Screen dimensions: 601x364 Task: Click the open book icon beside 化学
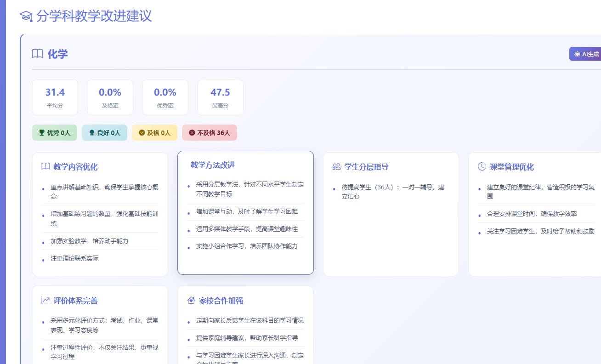click(38, 54)
